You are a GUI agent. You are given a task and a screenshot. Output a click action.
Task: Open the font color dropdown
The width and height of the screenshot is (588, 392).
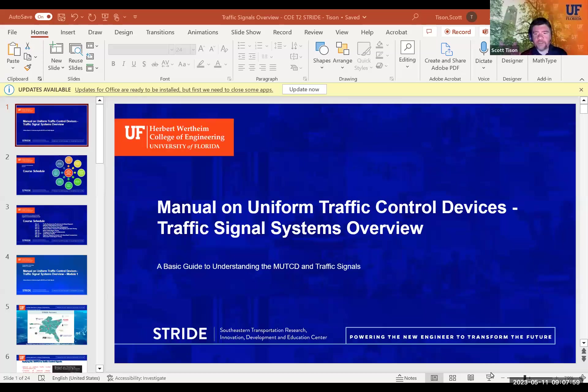coord(226,65)
